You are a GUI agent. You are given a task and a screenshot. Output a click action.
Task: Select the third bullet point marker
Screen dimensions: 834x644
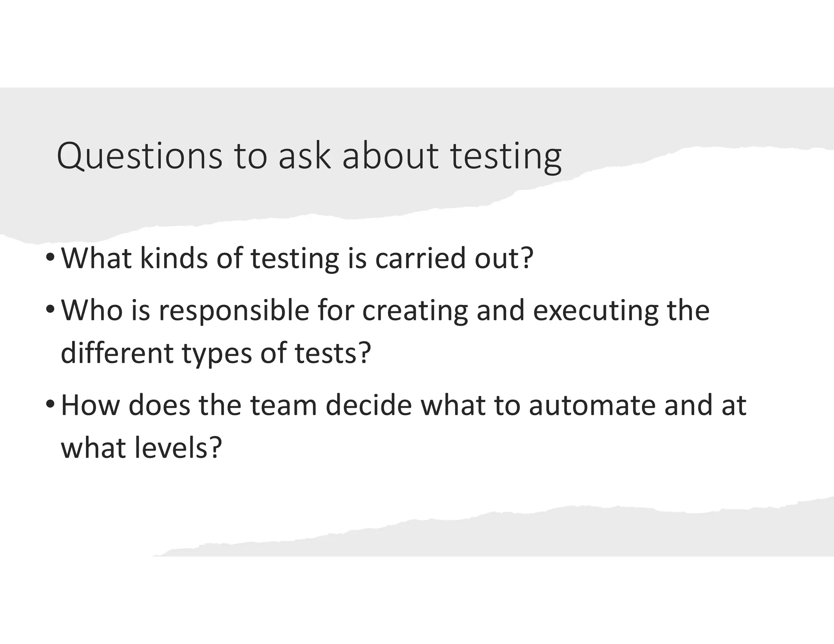click(50, 405)
